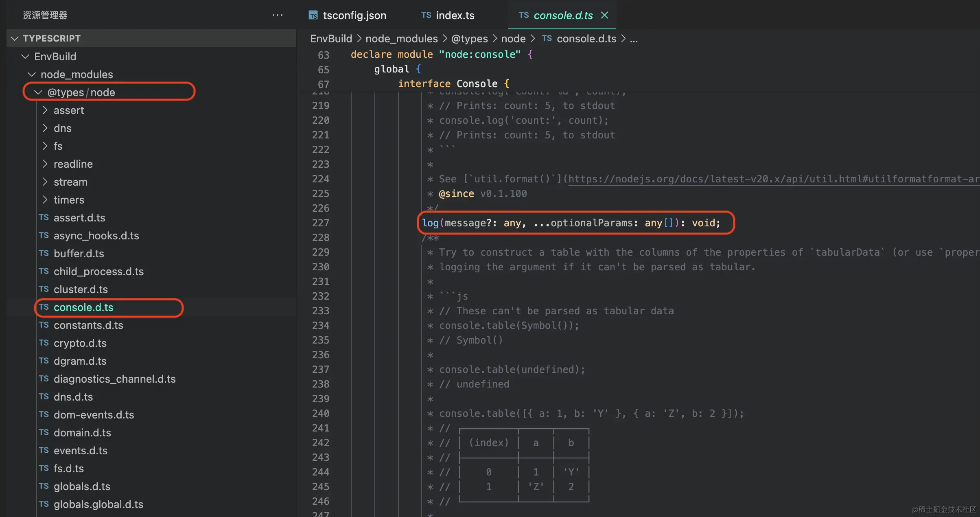Click the tsconfig.json file icon in tab
This screenshot has height=517, width=980.
(x=313, y=15)
